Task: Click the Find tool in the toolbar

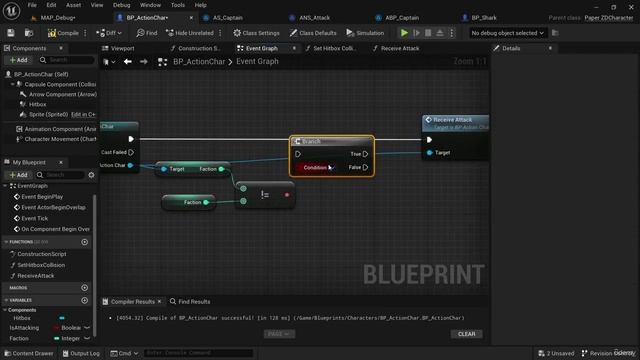Action: click(x=147, y=33)
